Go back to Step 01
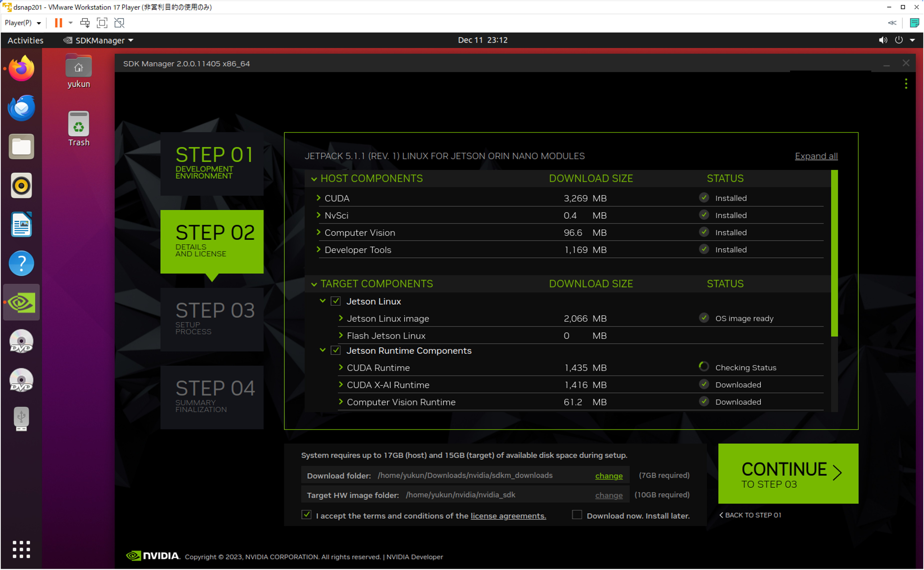Viewport: 924px width, 570px height. coord(750,515)
